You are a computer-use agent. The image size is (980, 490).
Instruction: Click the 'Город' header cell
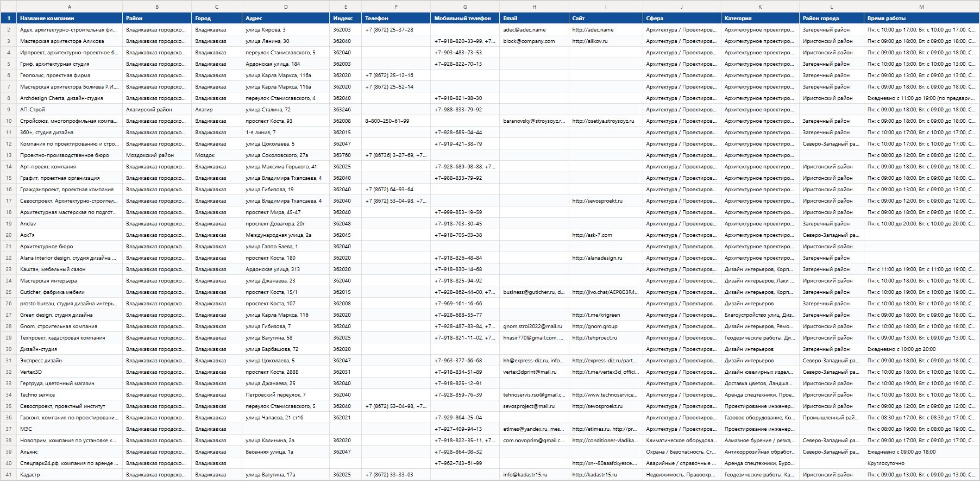pyautogui.click(x=217, y=18)
